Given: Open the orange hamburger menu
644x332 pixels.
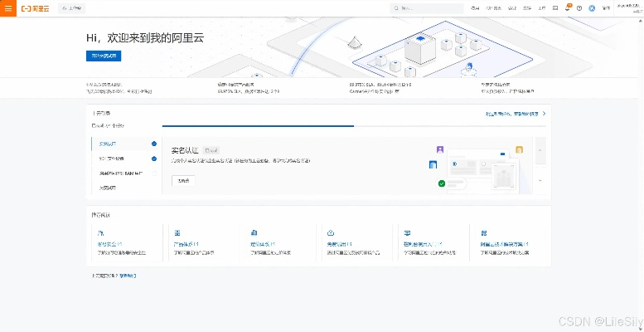Looking at the screenshot, I should pos(8,8).
